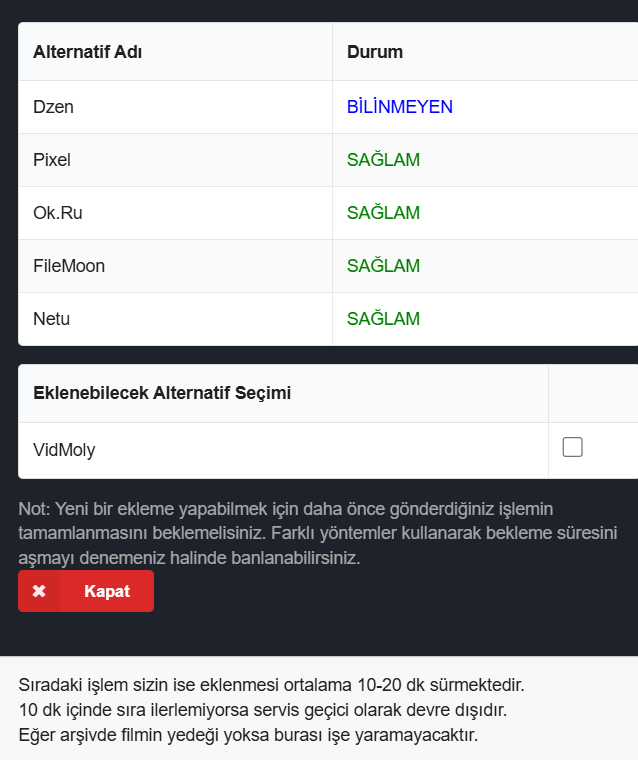Select the VidMoly label text
Screen dimensions: 638x760
tap(64, 450)
